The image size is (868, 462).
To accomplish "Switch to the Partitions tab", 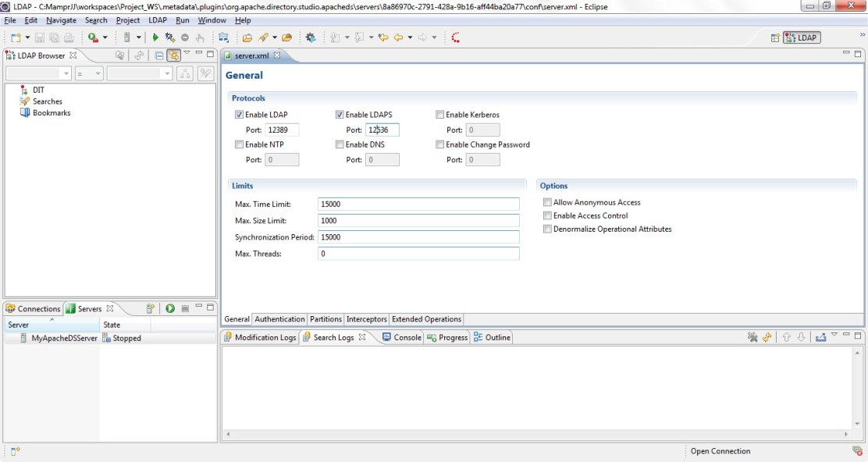I will point(325,319).
